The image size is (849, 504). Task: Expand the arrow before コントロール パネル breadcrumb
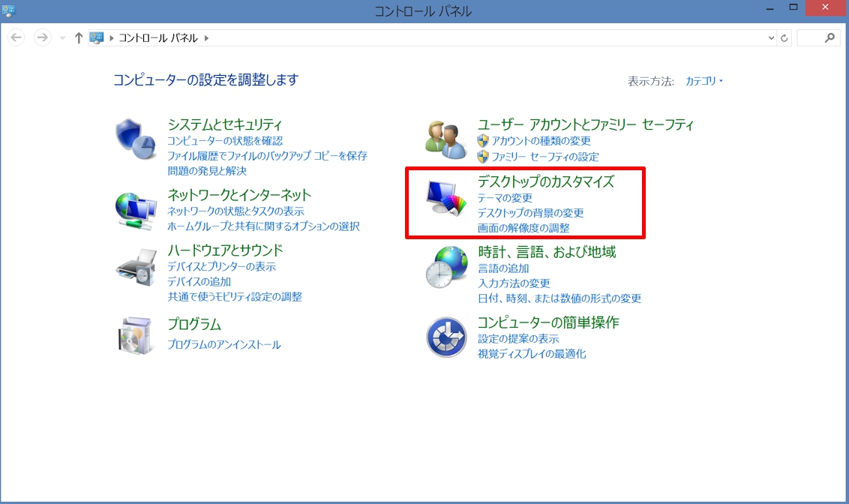pos(112,38)
